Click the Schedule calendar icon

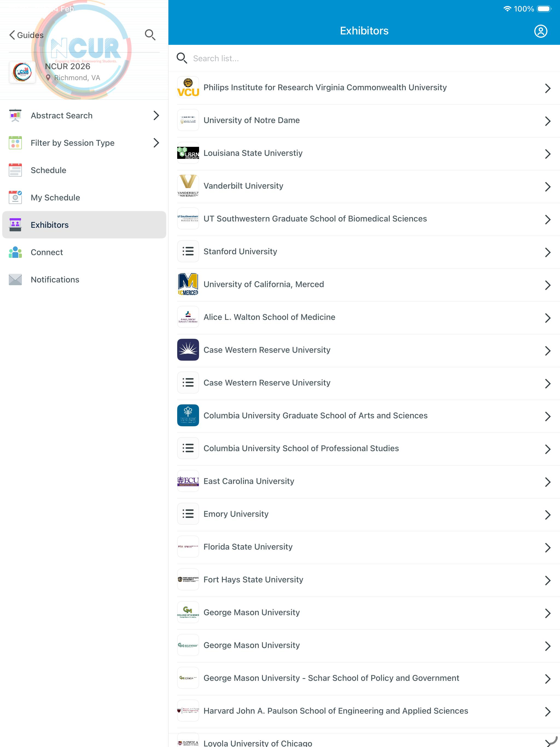pyautogui.click(x=15, y=170)
